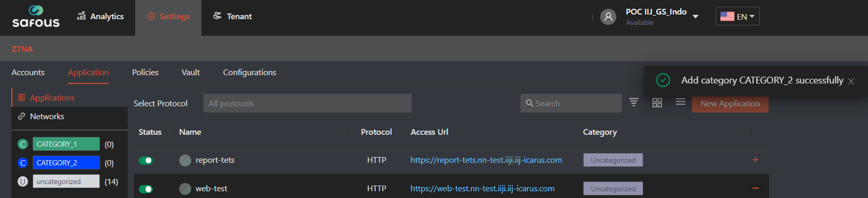Viewport: 868px width, 198px height.
Task: Switch to list view layout
Action: coord(681,102)
